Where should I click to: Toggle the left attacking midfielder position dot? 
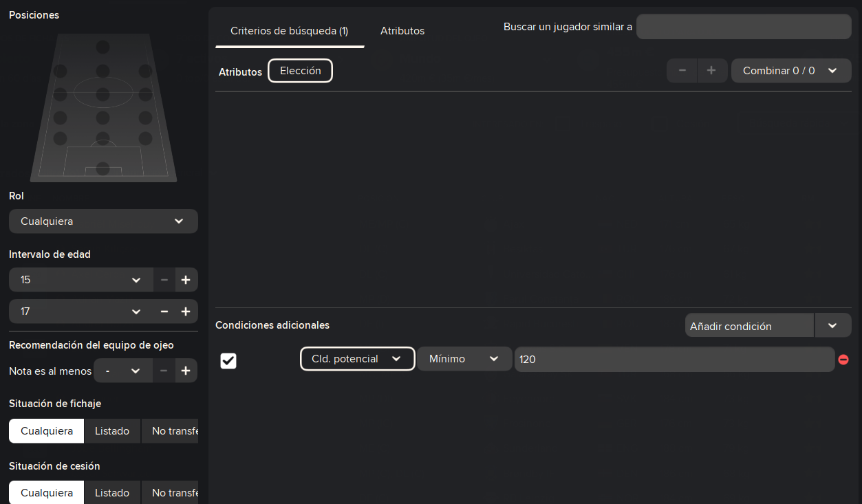pyautogui.click(x=60, y=71)
